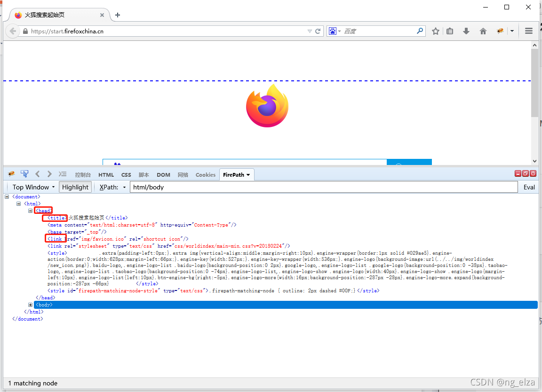
Task: Select the meta content element row
Action: click(x=142, y=225)
